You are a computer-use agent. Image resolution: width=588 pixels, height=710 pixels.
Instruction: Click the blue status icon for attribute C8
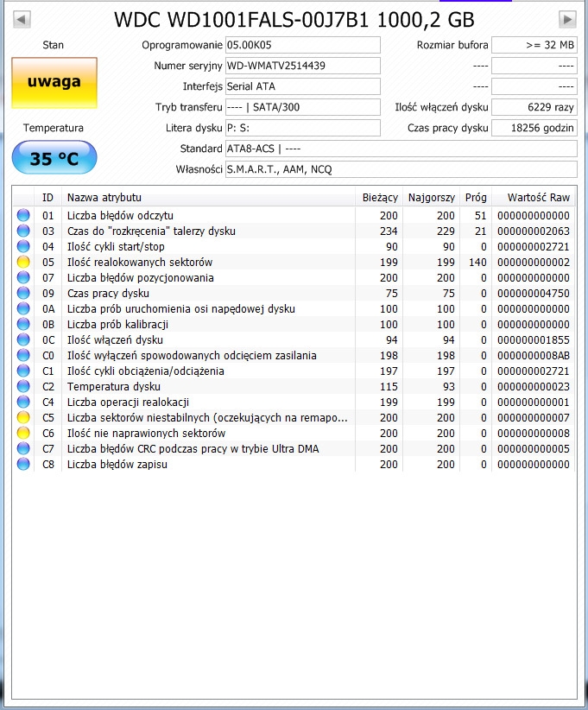[23, 464]
